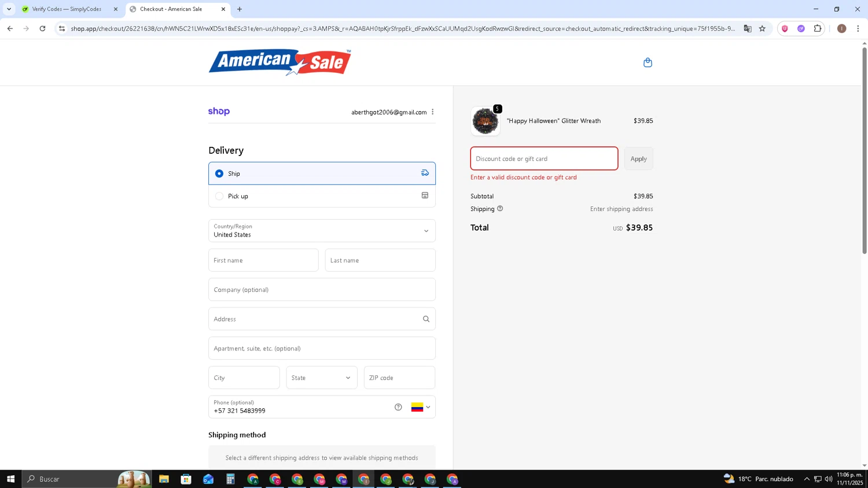Image resolution: width=868 pixels, height=488 pixels.
Task: Click the Shipping method heading
Action: coord(237,435)
